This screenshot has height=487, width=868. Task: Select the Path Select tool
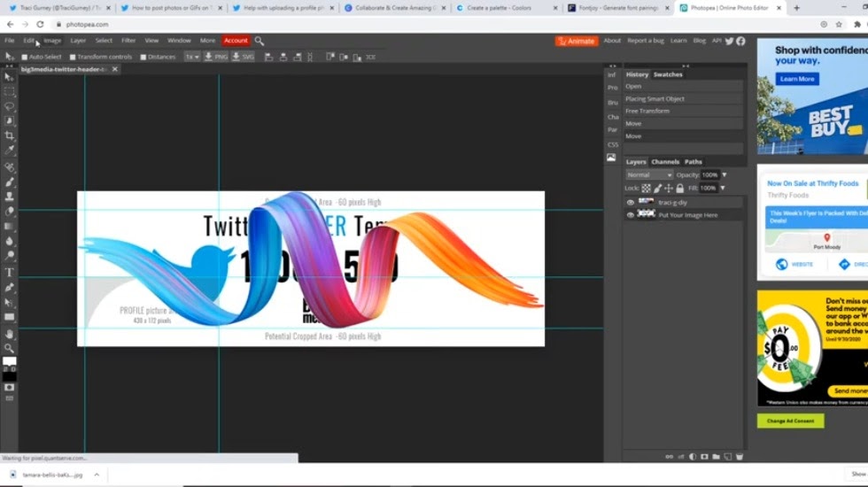9,302
